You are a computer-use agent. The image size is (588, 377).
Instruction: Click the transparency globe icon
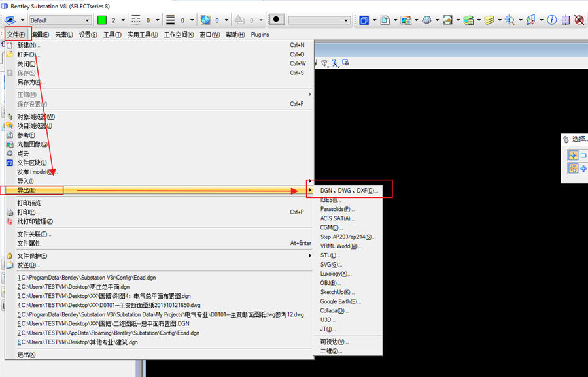205,20
